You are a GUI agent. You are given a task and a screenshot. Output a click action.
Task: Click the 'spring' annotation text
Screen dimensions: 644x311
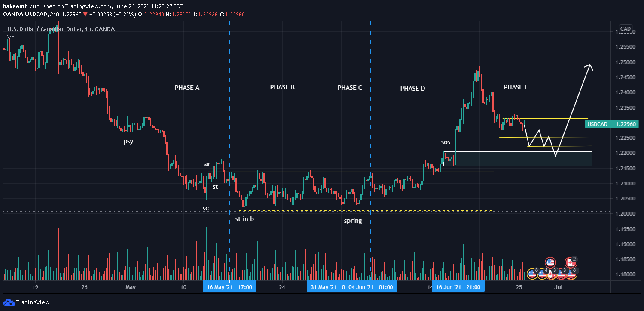click(353, 221)
